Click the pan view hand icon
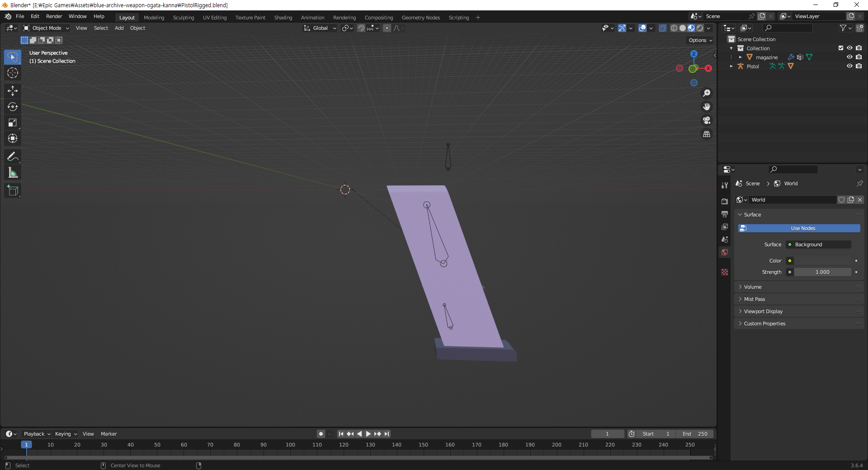This screenshot has width=868, height=470. pyautogui.click(x=707, y=107)
